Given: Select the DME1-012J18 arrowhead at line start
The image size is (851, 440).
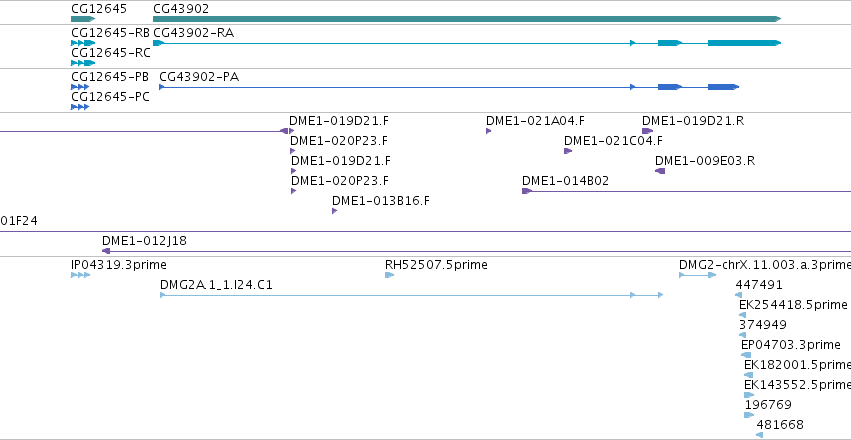Looking at the screenshot, I should [106, 251].
